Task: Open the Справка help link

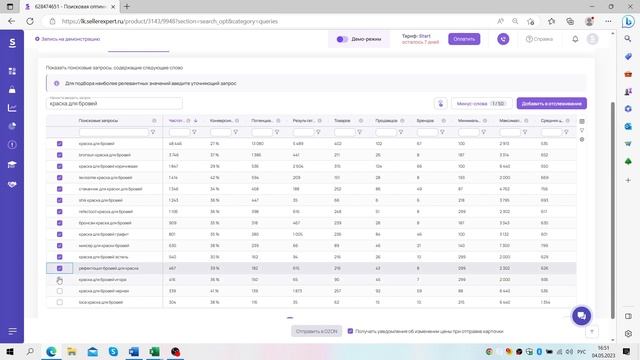Action: [539, 39]
